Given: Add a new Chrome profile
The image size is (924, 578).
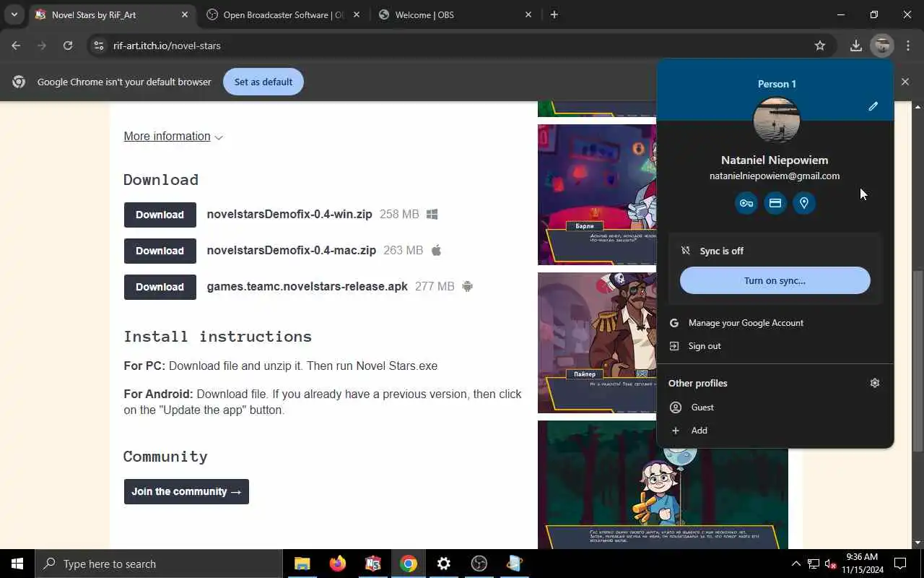Looking at the screenshot, I should coord(775,431).
